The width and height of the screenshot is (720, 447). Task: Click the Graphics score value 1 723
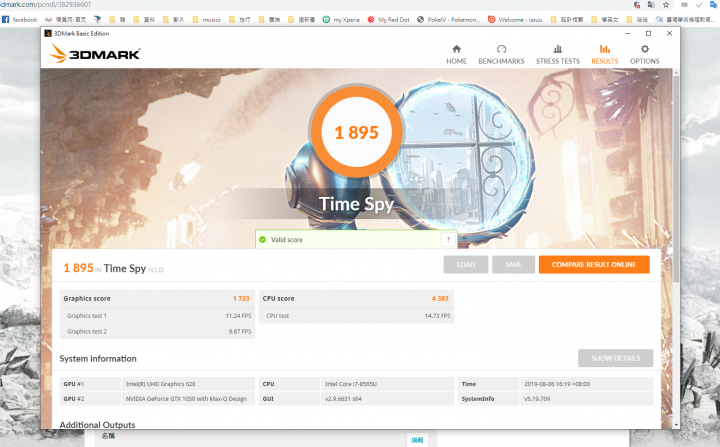241,299
